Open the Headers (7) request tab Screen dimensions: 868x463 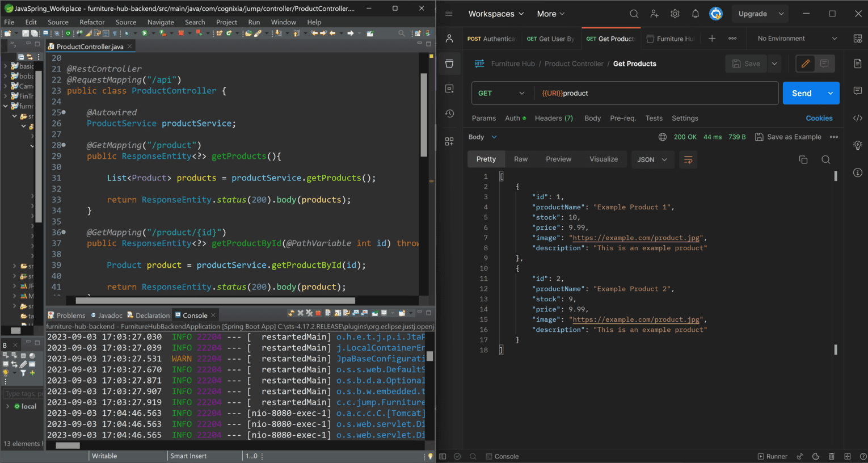pos(554,118)
